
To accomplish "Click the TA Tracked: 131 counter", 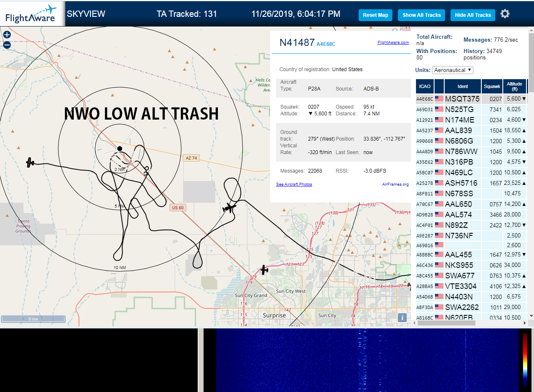I will click(187, 14).
